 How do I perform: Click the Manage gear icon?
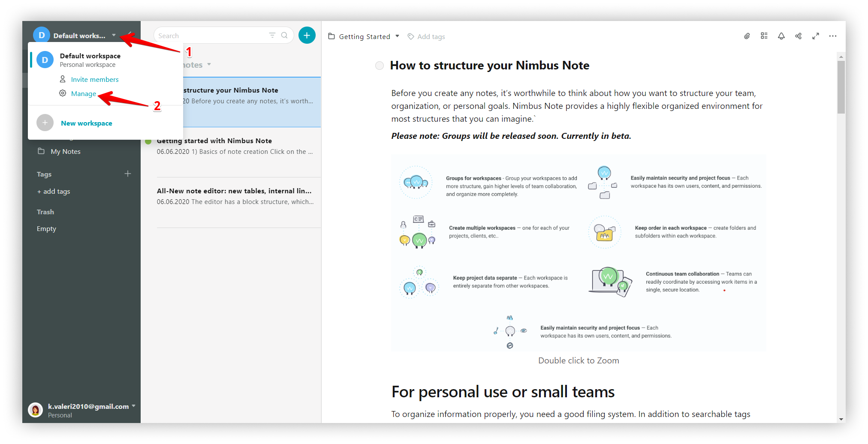pos(63,93)
